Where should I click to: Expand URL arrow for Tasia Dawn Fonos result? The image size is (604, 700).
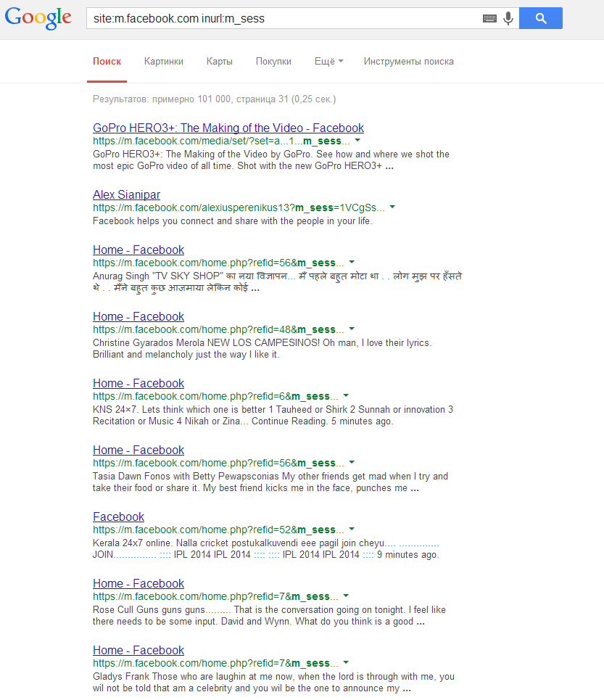[352, 463]
